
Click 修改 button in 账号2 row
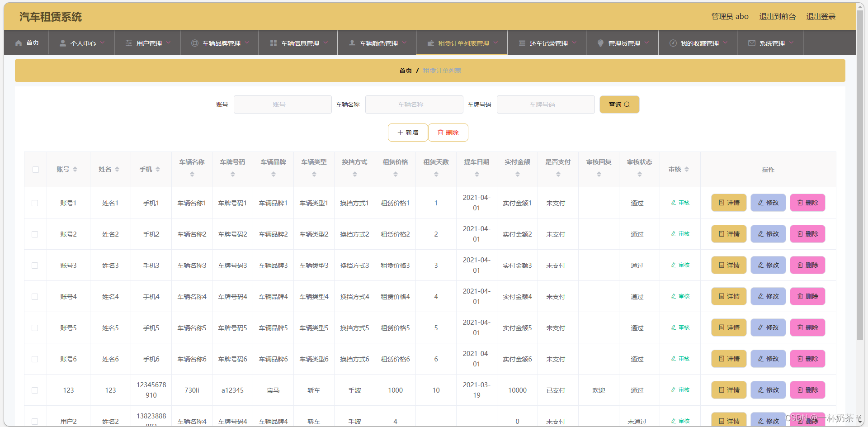tap(768, 234)
